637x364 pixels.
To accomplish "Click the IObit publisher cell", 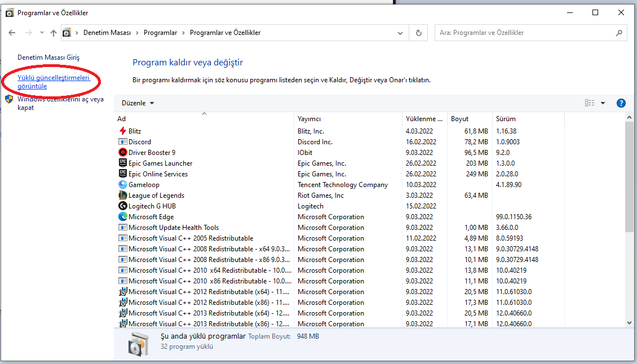I will pyautogui.click(x=304, y=153).
